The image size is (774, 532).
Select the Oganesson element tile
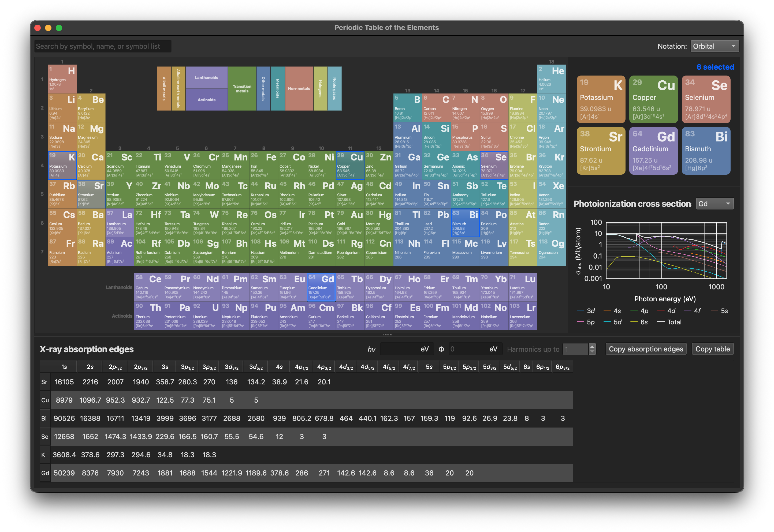pos(551,252)
